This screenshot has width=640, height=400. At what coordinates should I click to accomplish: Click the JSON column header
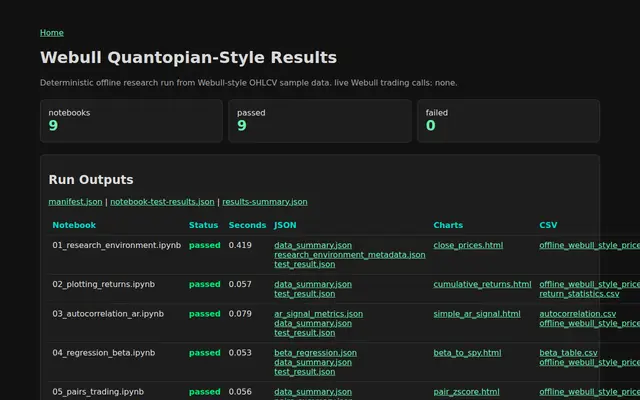coord(285,225)
